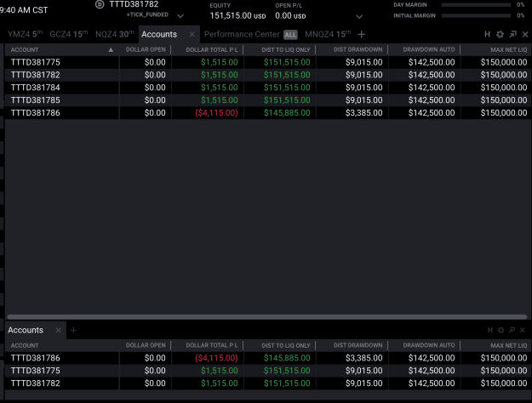Image resolution: width=532 pixels, height=403 pixels.
Task: Select account TTTD381782 in the lower table
Action: pyautogui.click(x=35, y=383)
